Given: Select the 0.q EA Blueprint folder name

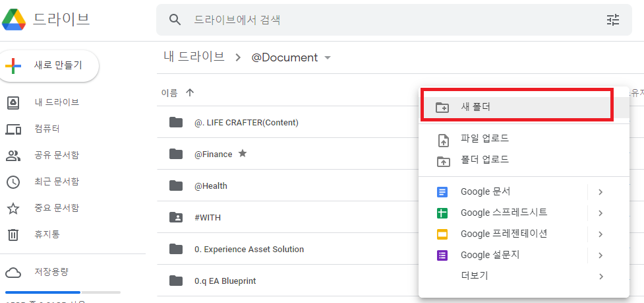Looking at the screenshot, I should coord(225,281).
